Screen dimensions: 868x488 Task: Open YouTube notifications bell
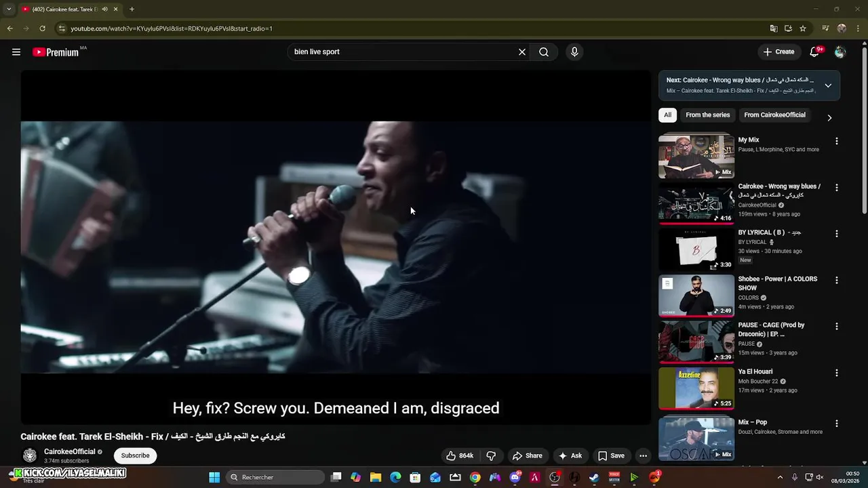click(x=816, y=52)
